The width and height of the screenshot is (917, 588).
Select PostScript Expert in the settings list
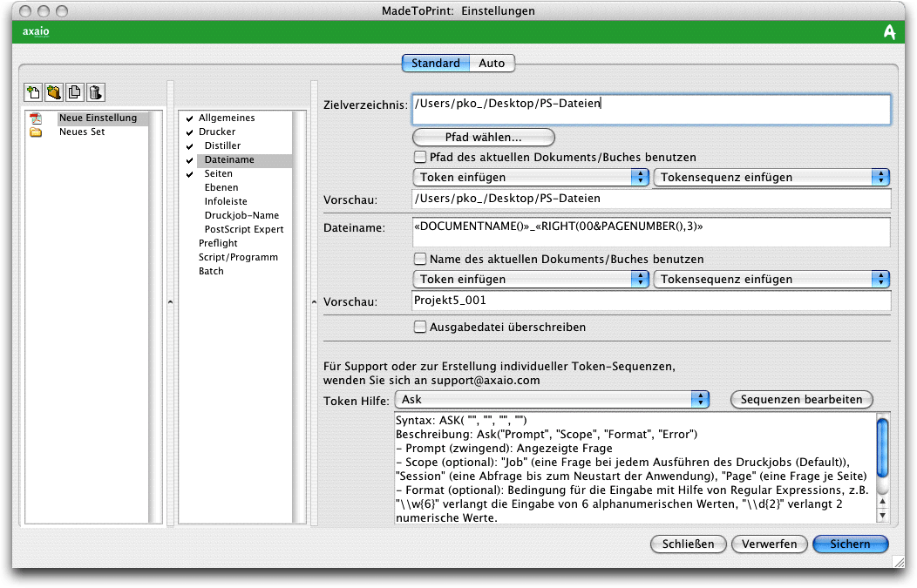244,230
